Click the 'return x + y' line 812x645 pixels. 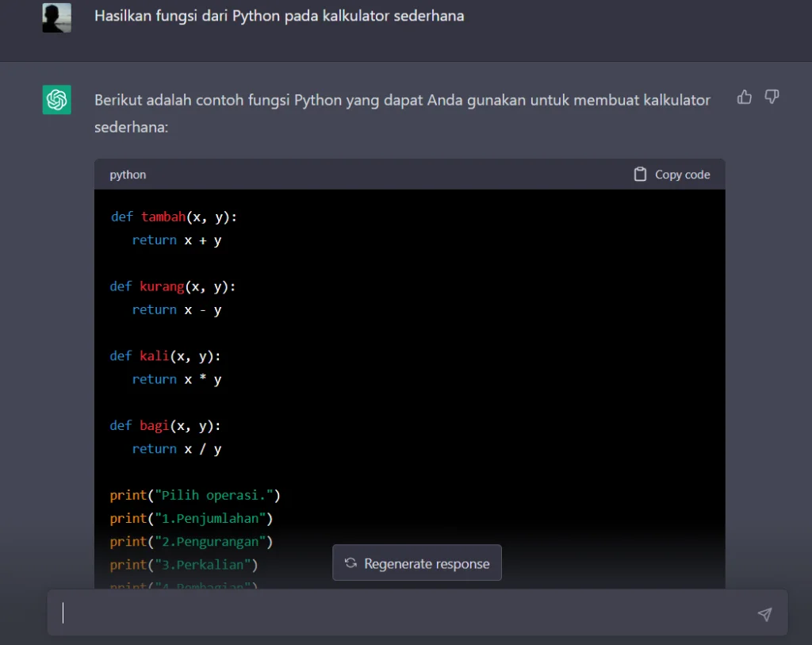pyautogui.click(x=177, y=240)
